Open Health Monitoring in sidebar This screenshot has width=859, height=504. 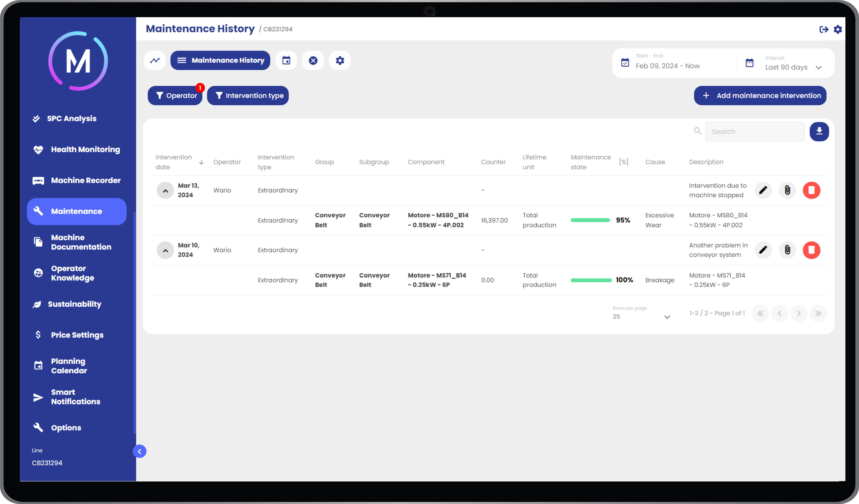pos(77,149)
